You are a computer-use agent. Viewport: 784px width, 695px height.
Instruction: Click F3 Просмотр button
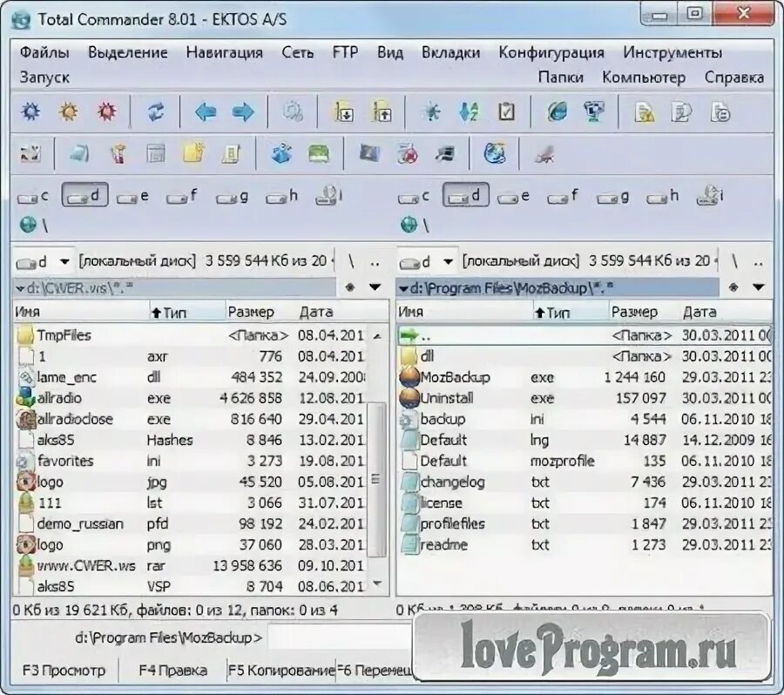coord(64,670)
